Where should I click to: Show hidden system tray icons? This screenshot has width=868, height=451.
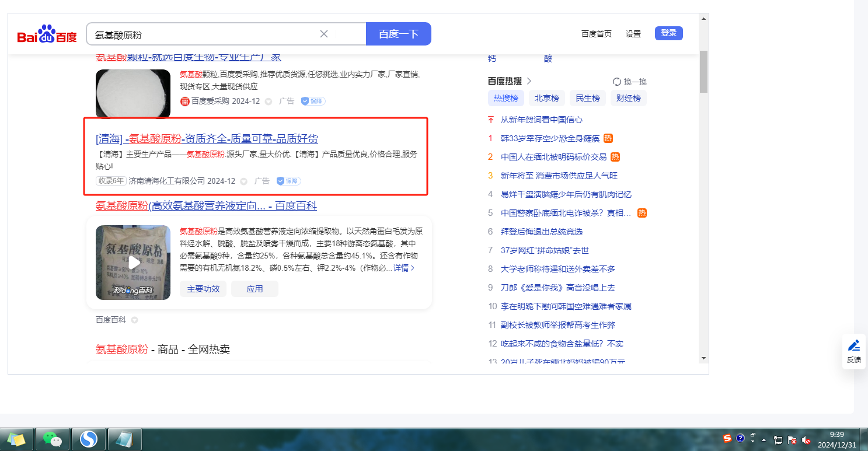(x=764, y=439)
